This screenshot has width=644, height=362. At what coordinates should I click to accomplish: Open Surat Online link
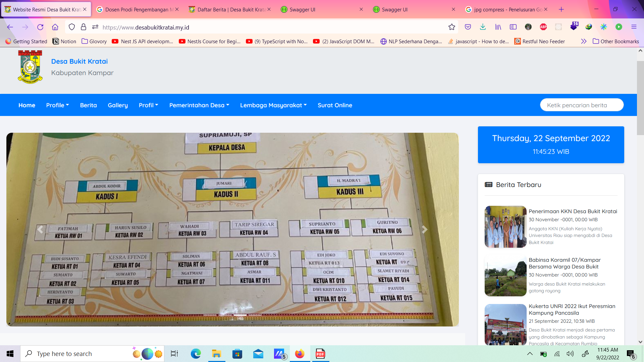pos(335,105)
